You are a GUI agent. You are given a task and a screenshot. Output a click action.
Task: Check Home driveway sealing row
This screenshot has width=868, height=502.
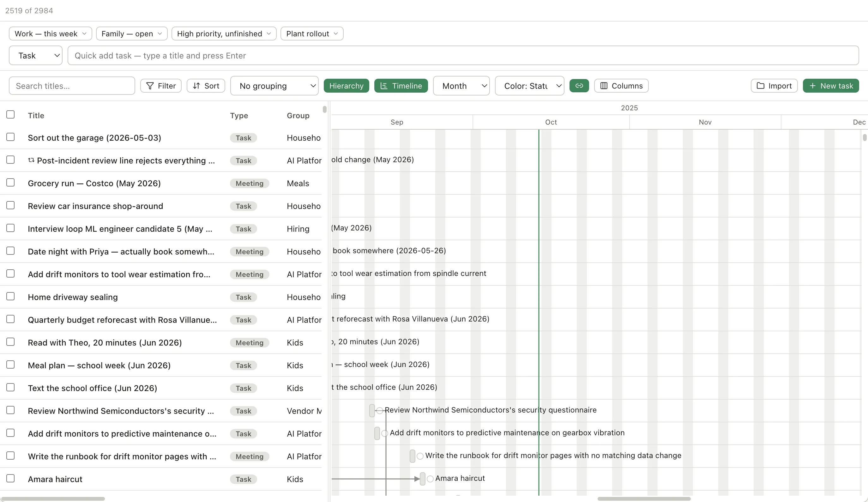(10, 296)
